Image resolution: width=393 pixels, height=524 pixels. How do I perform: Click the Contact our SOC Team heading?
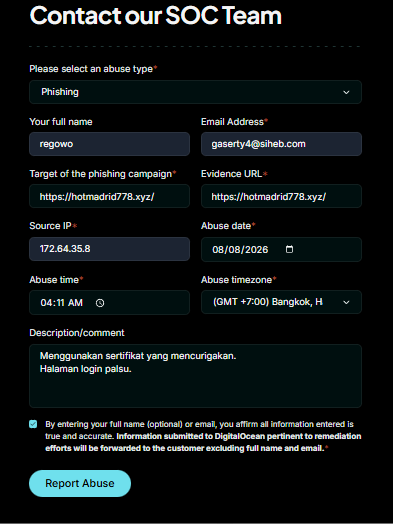[x=156, y=15]
